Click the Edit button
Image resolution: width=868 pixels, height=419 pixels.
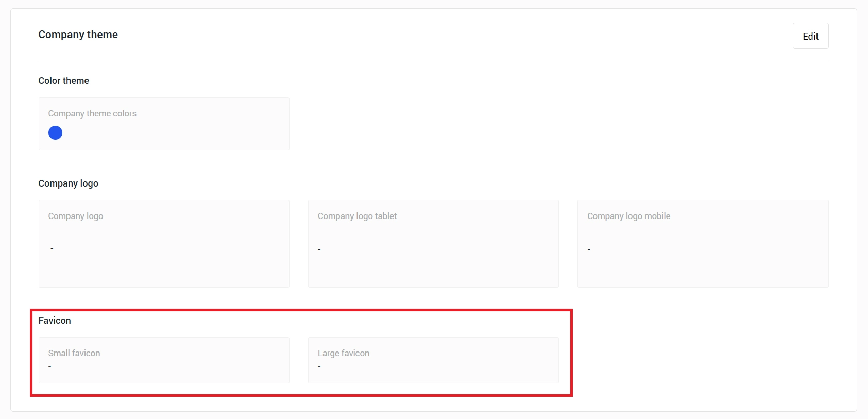click(810, 36)
